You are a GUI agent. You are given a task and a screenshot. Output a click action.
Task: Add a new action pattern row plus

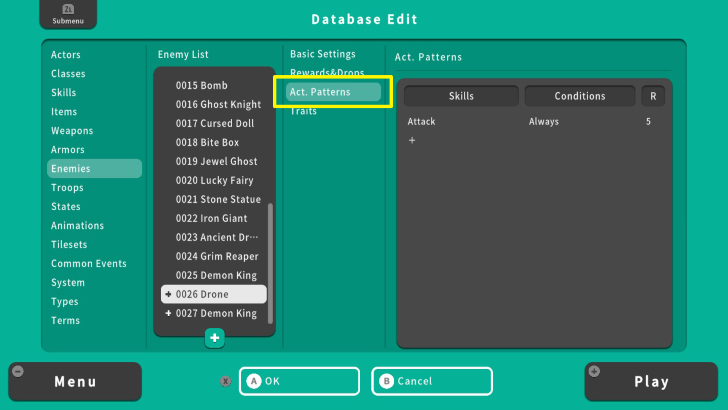tap(412, 140)
